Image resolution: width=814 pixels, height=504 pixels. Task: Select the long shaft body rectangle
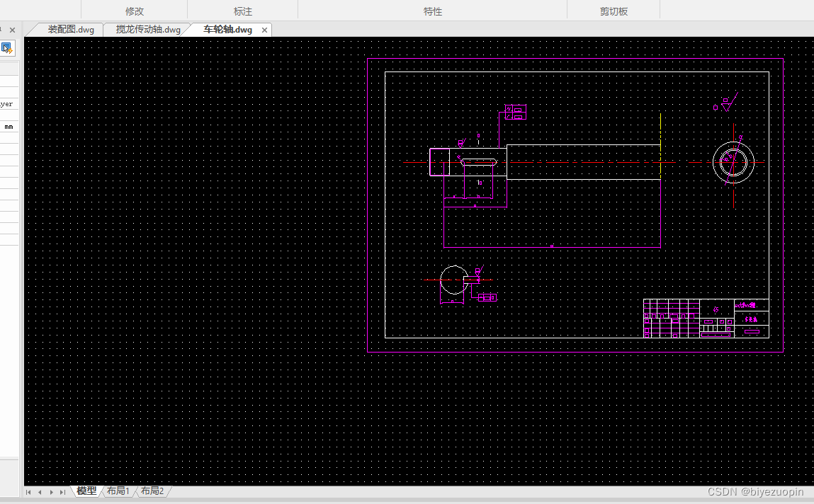[583, 162]
